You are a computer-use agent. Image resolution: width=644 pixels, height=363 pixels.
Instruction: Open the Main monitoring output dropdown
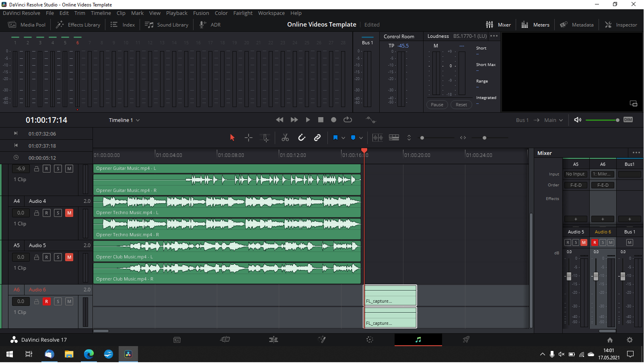(553, 120)
